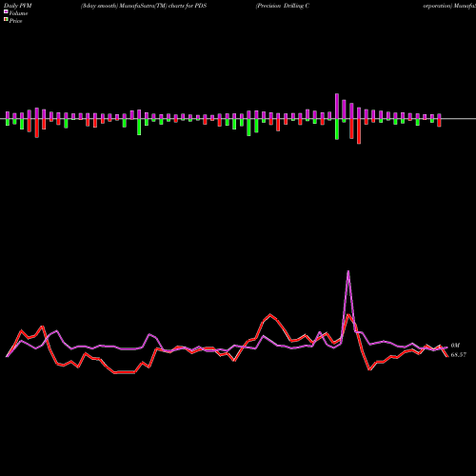Click the 68.57 price value label

point(459,355)
